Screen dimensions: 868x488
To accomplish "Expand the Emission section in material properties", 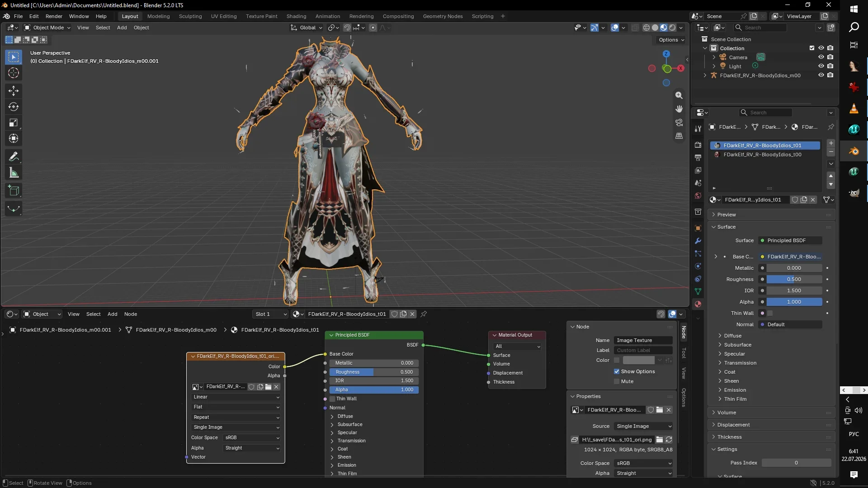I will click(735, 390).
